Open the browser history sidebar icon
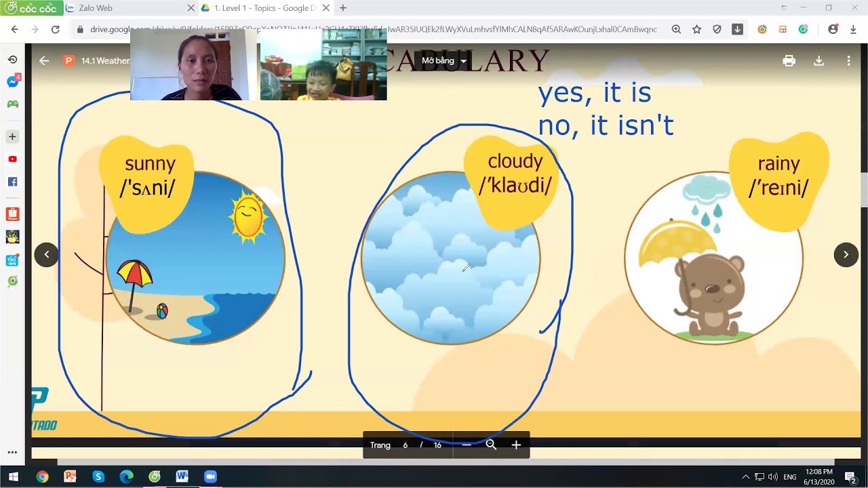868x488 pixels. pos(12,60)
